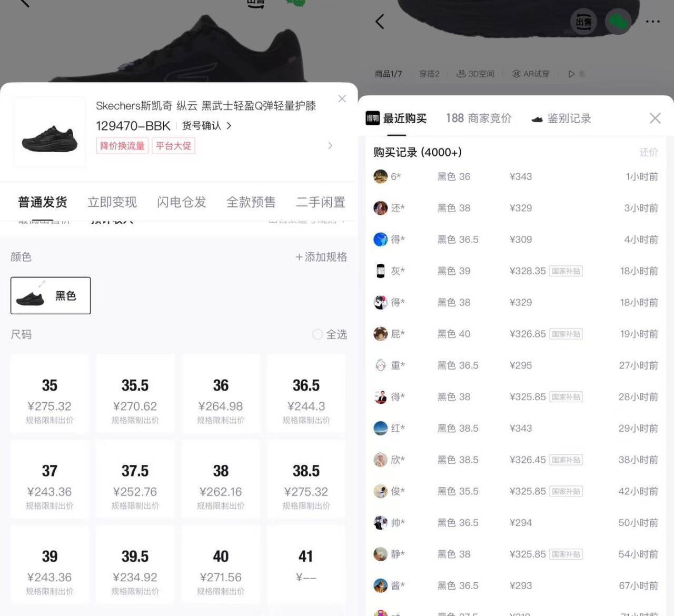Click +添加规格 to add specification
This screenshot has width=674, height=616.
[x=321, y=257]
